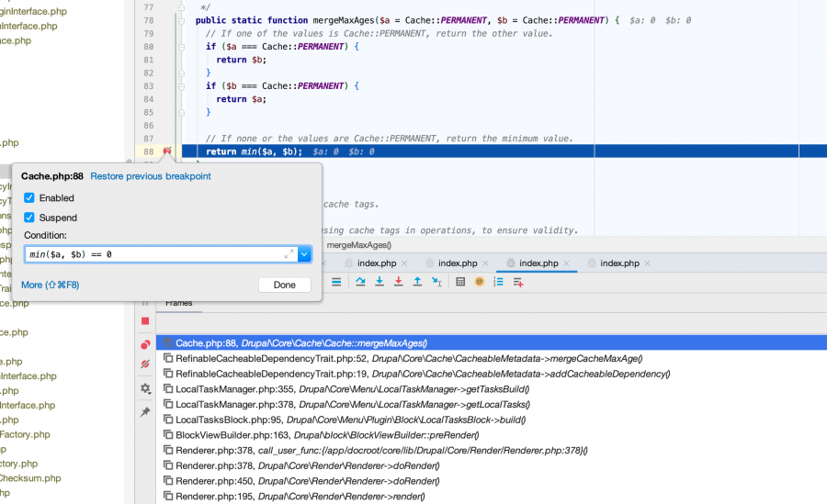Toggle fold marker at line 77

[181, 7]
